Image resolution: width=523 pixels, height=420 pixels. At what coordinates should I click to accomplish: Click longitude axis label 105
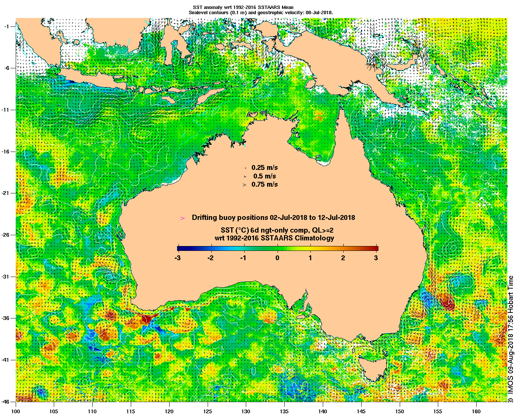[54, 411]
